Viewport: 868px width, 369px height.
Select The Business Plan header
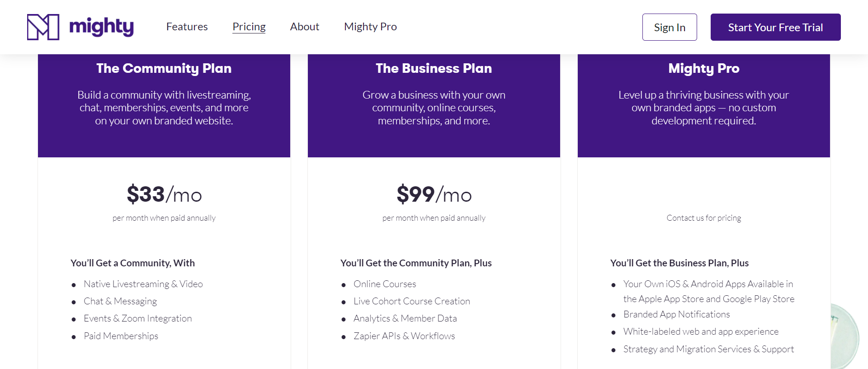[x=434, y=68]
